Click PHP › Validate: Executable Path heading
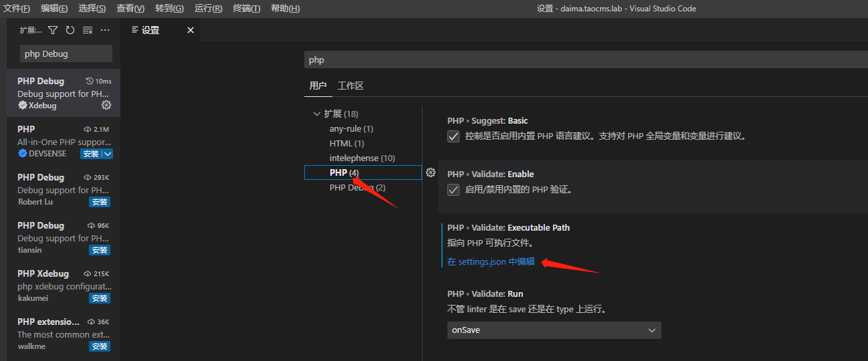This screenshot has height=361, width=868. (508, 227)
